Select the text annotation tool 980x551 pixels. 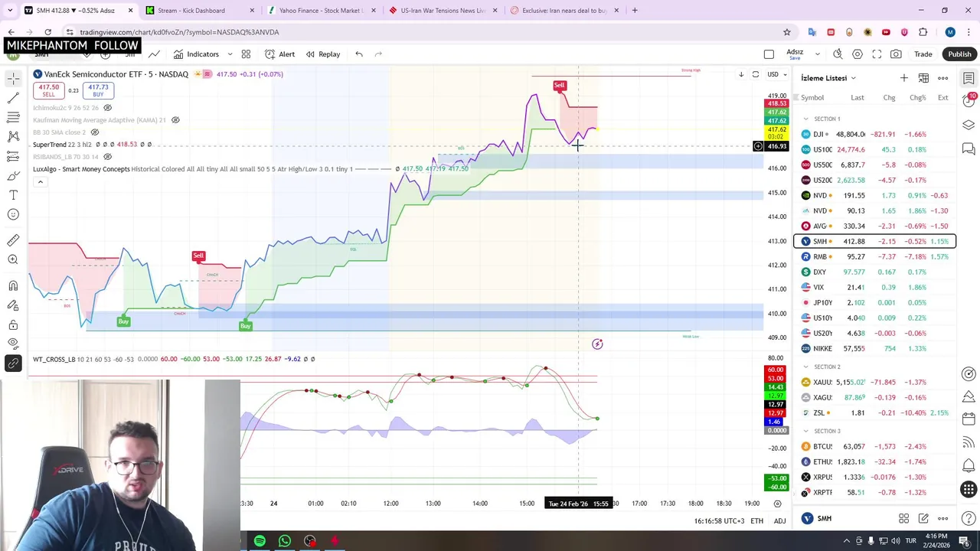[13, 195]
